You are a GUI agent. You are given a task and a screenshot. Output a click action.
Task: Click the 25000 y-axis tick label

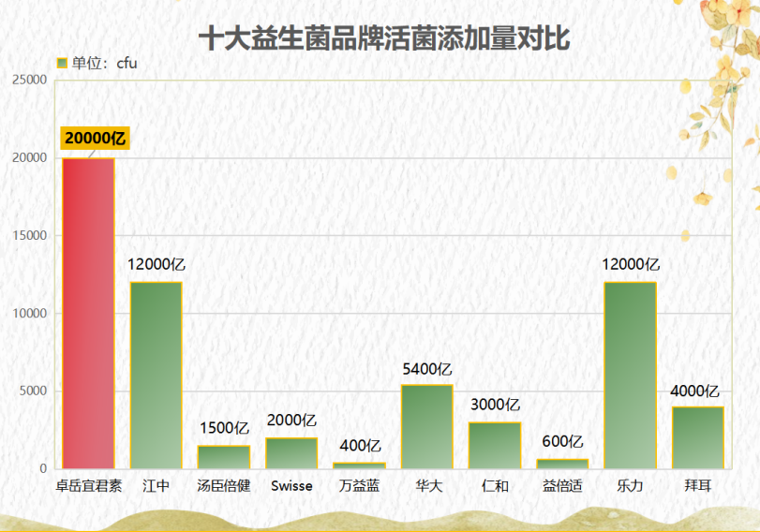coord(30,80)
